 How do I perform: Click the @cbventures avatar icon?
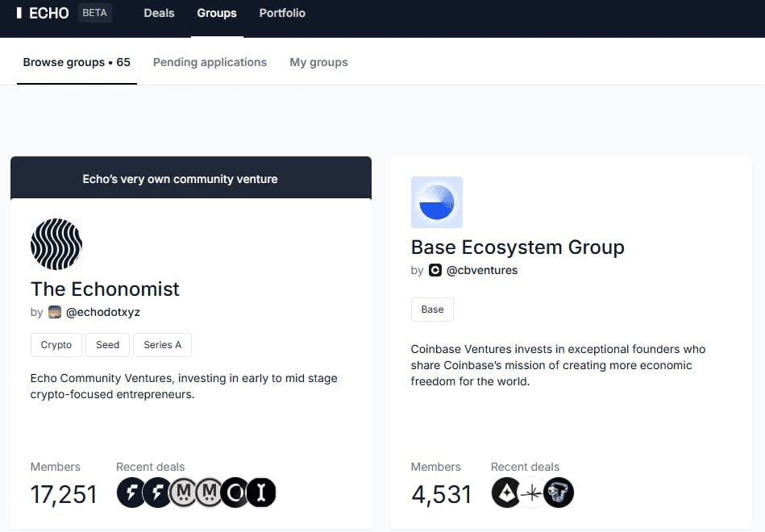pos(435,270)
